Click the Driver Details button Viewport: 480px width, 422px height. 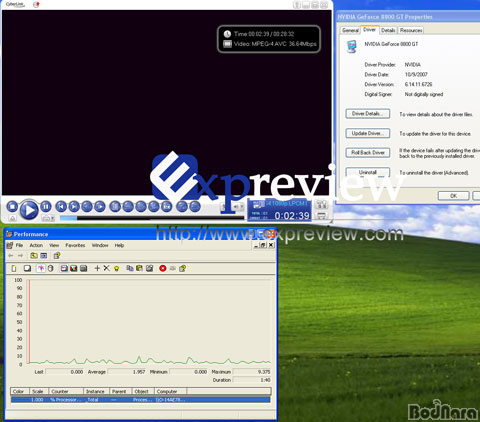click(368, 114)
